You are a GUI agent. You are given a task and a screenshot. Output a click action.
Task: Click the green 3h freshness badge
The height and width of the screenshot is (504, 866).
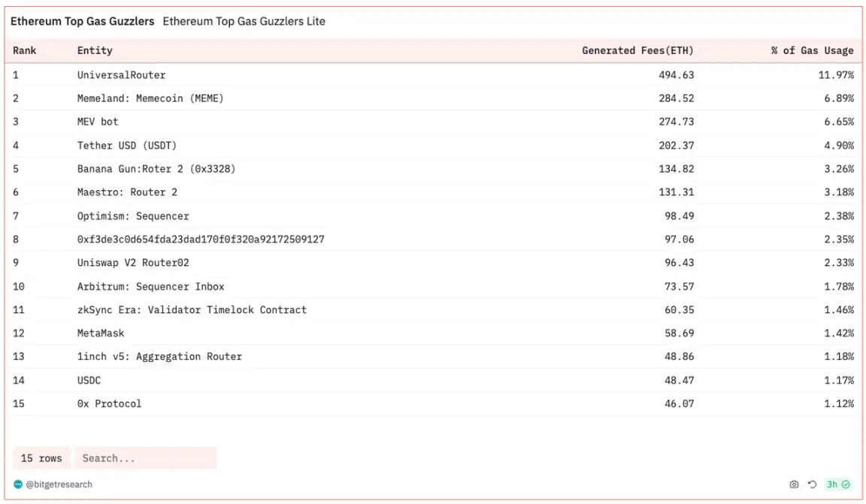(x=837, y=484)
